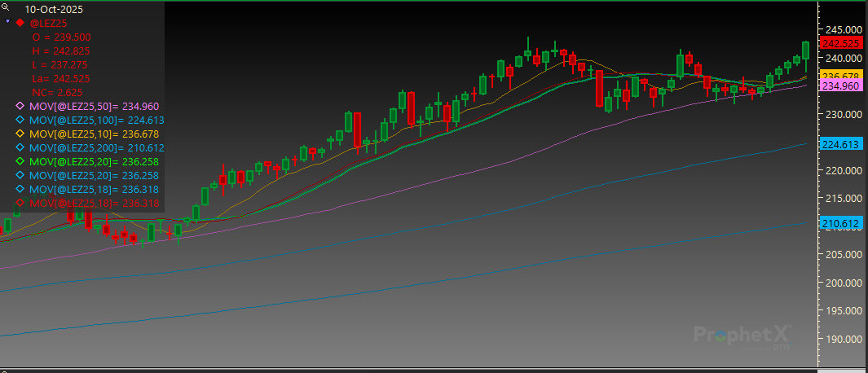Click the red diamond for MOV[@LEZ25,18]
Screen dimensions: 868x373
[x=20, y=203]
